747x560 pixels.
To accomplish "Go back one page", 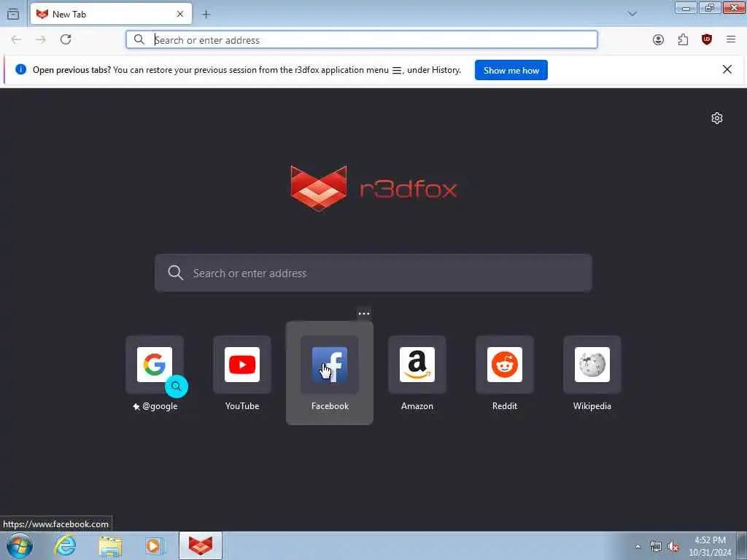I will click(x=16, y=39).
